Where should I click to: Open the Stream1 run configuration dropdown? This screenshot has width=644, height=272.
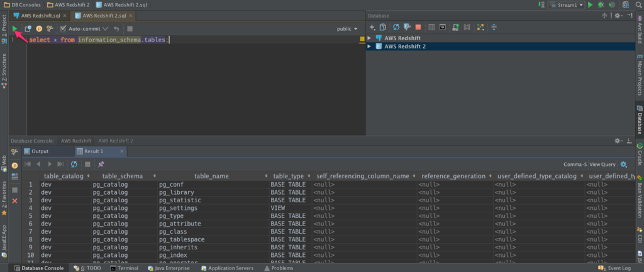(567, 5)
